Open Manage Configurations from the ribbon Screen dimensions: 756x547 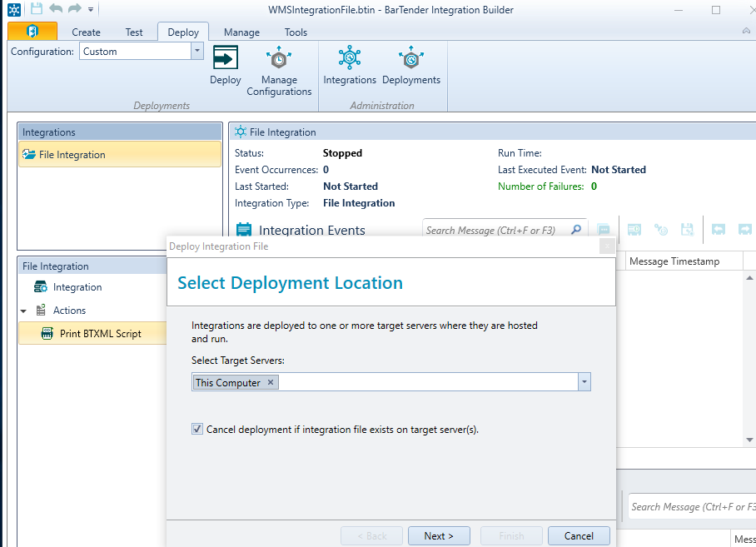[279, 72]
